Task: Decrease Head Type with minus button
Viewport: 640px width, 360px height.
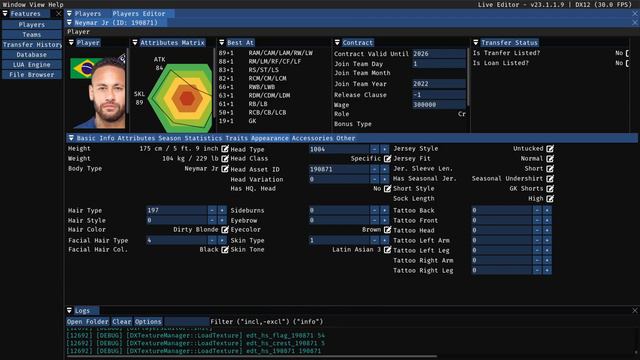Action: (x=374, y=149)
